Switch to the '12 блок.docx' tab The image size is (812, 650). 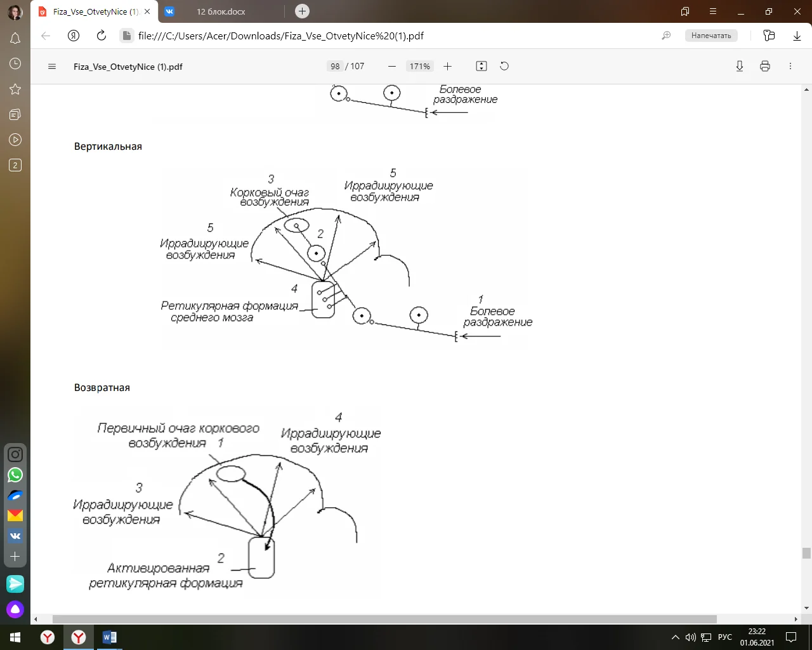click(x=221, y=11)
